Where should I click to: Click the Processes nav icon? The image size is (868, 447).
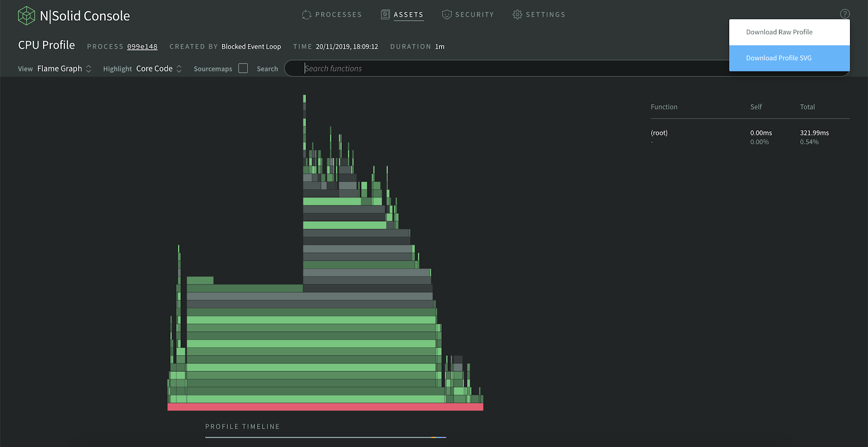307,15
